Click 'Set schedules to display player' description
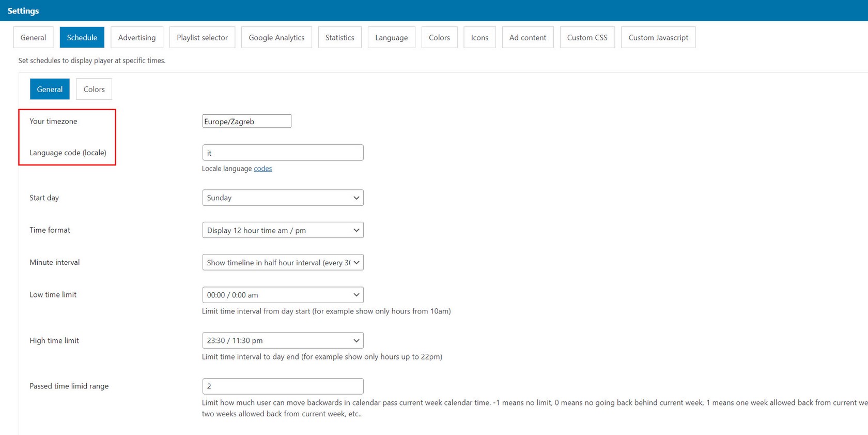Image resolution: width=868 pixels, height=435 pixels. click(x=92, y=61)
